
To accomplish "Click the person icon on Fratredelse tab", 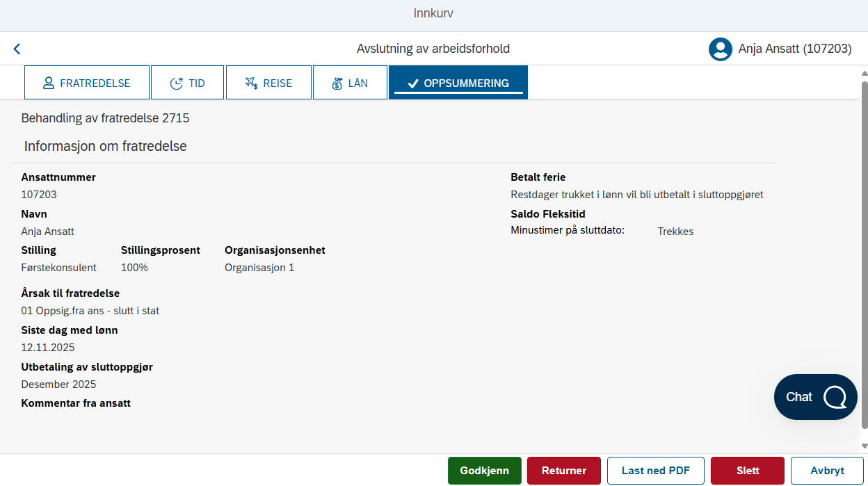I will pos(49,83).
